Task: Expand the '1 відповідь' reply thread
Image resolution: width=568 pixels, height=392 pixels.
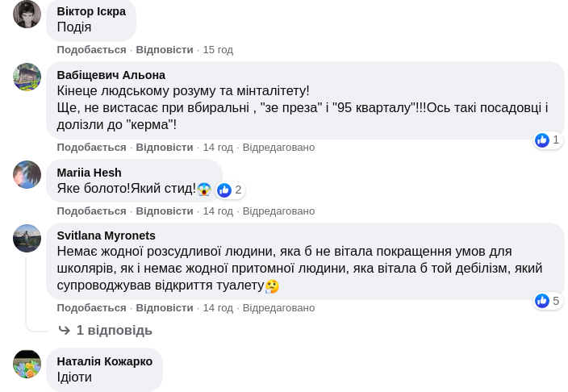Action: 114,330
